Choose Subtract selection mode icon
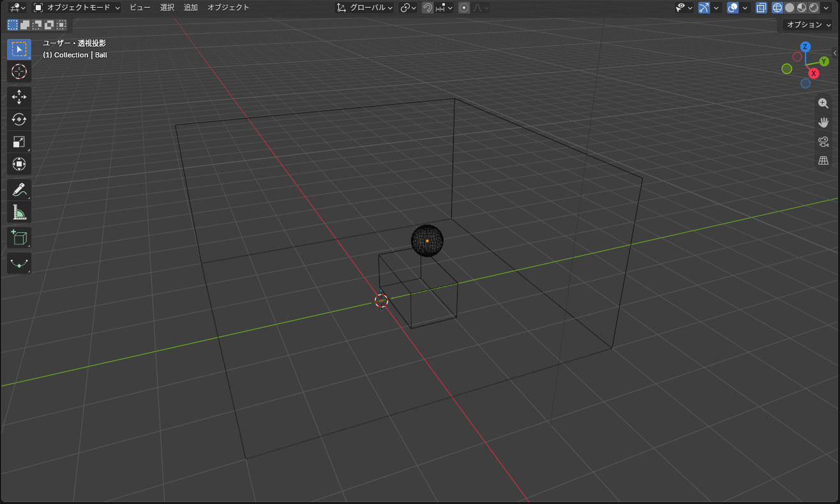Image resolution: width=840 pixels, height=504 pixels. [x=37, y=25]
